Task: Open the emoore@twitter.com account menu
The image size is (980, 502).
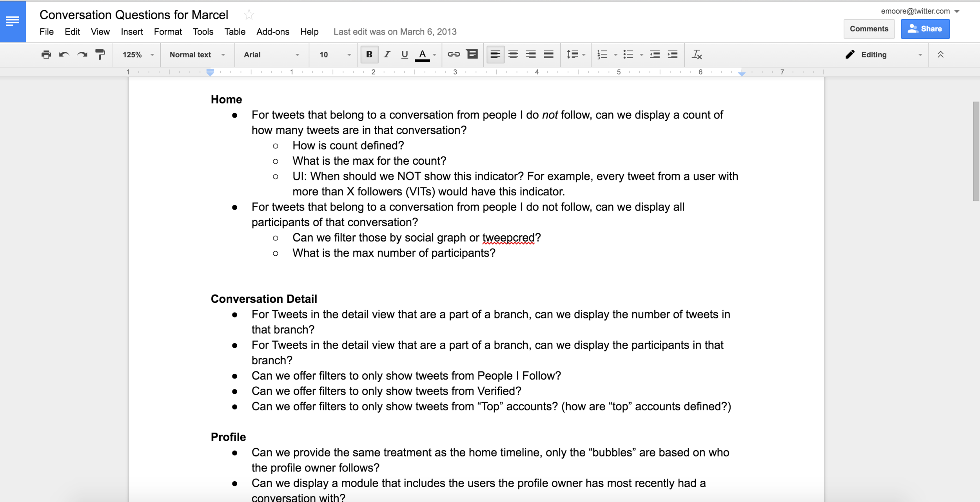Action: click(920, 11)
